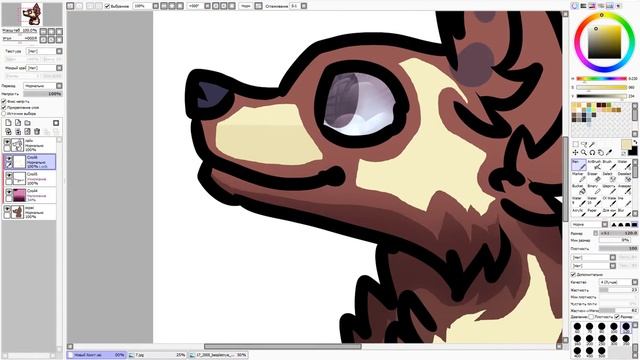
Task: Hide the selected Слой6 layer
Action: pyautogui.click(x=9, y=159)
